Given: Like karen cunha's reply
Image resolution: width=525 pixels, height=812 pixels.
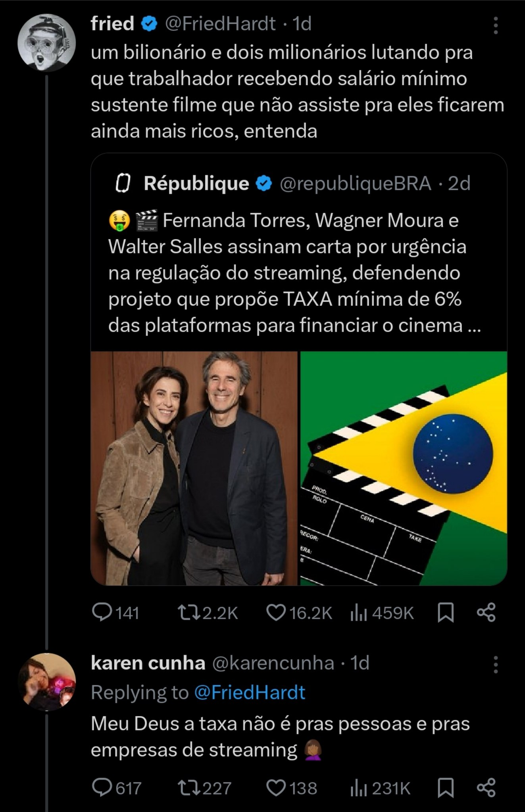Looking at the screenshot, I should 276,788.
